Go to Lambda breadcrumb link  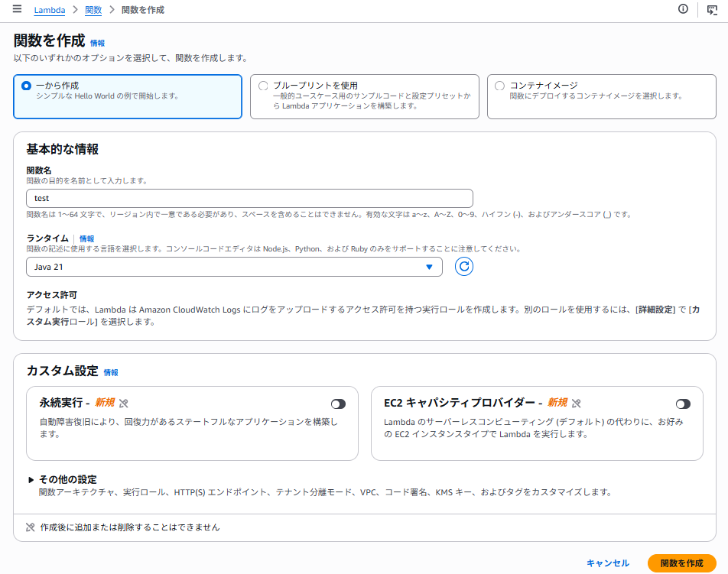(x=49, y=10)
